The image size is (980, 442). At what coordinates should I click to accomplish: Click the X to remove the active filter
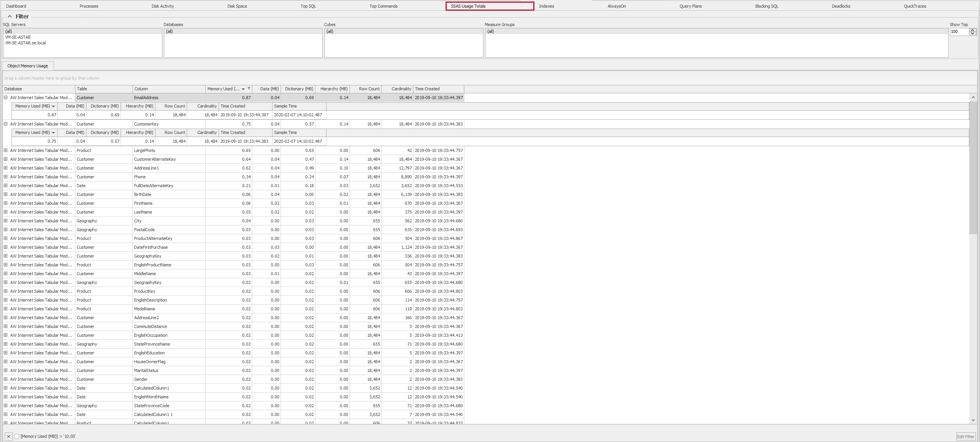coord(8,436)
